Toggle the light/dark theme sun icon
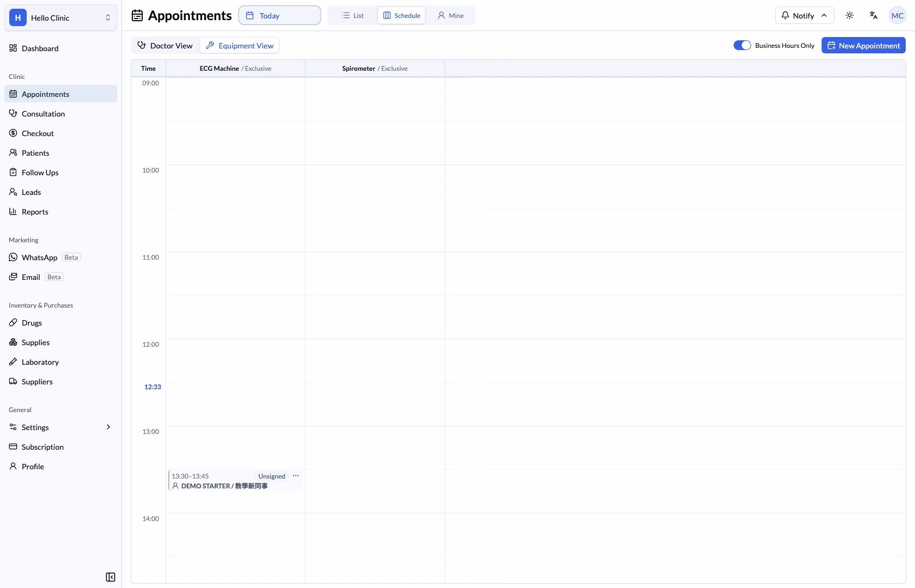The image size is (915, 588). tap(850, 15)
